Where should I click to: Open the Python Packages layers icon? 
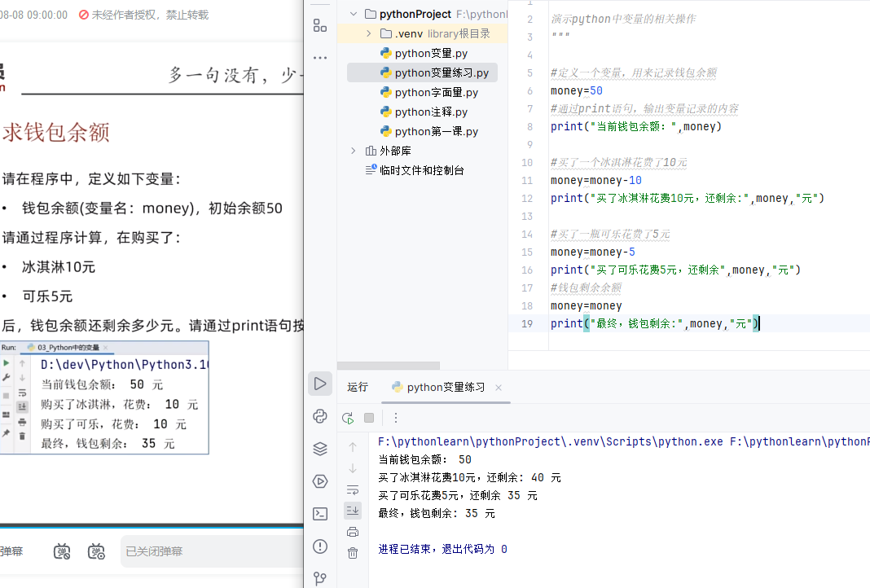tap(319, 449)
